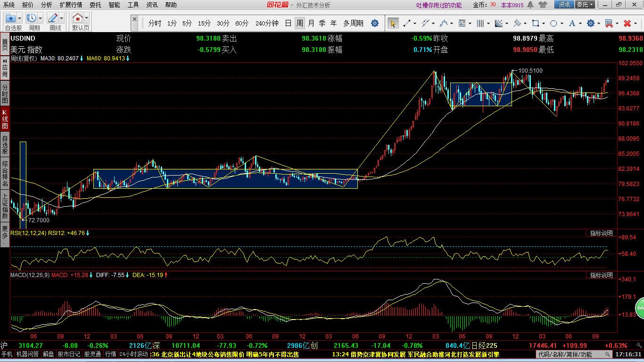Switch to the 15分 period
Viewport: 644px width, 362px height.
pos(204,23)
